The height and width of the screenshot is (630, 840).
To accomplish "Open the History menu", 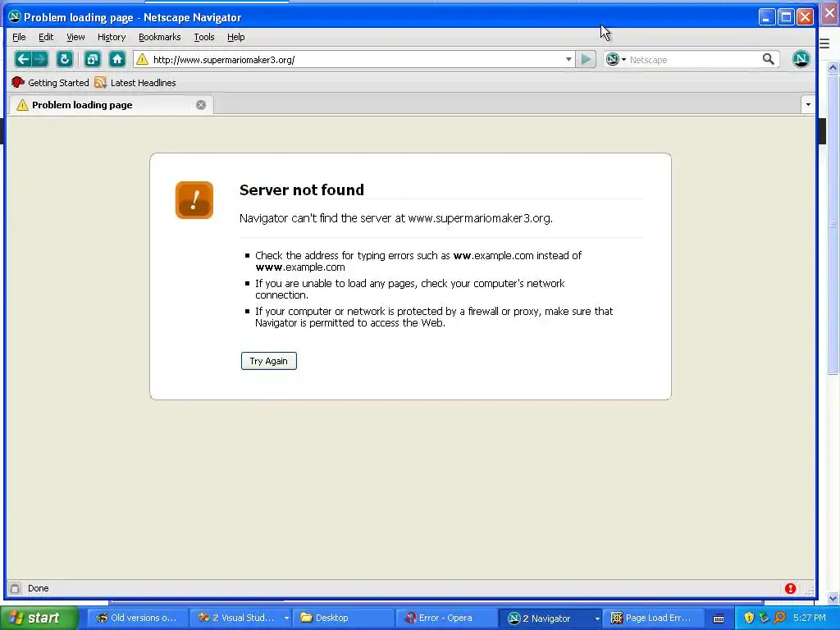I will coord(112,37).
